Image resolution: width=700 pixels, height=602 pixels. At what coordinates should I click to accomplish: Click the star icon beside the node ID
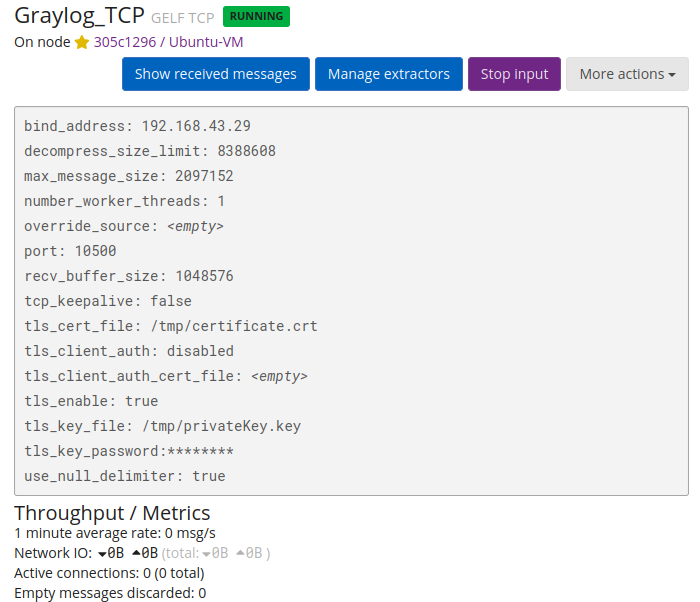click(x=82, y=42)
